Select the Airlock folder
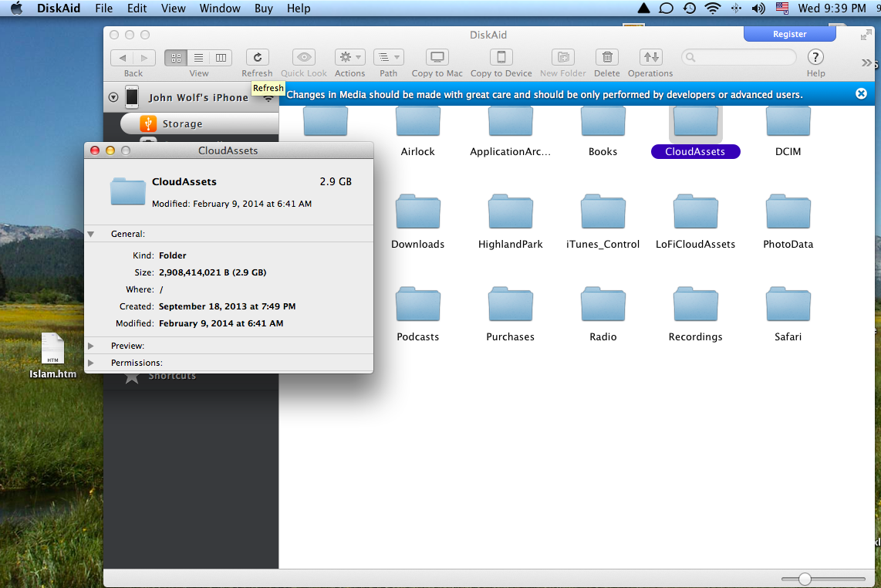Image resolution: width=881 pixels, height=588 pixels. pyautogui.click(x=417, y=132)
